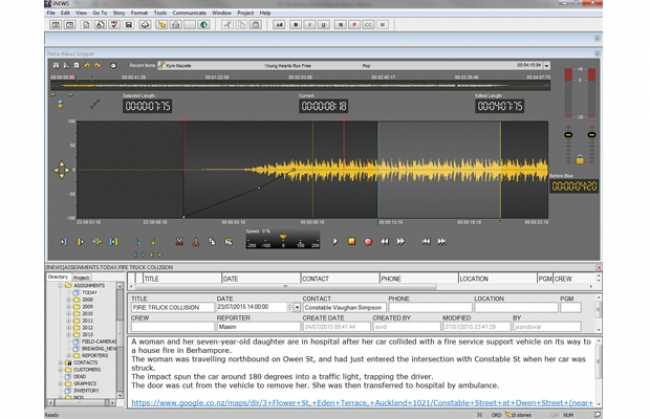Click the save disk icon in toolbar
This screenshot has width=650, height=419.
point(129,25)
